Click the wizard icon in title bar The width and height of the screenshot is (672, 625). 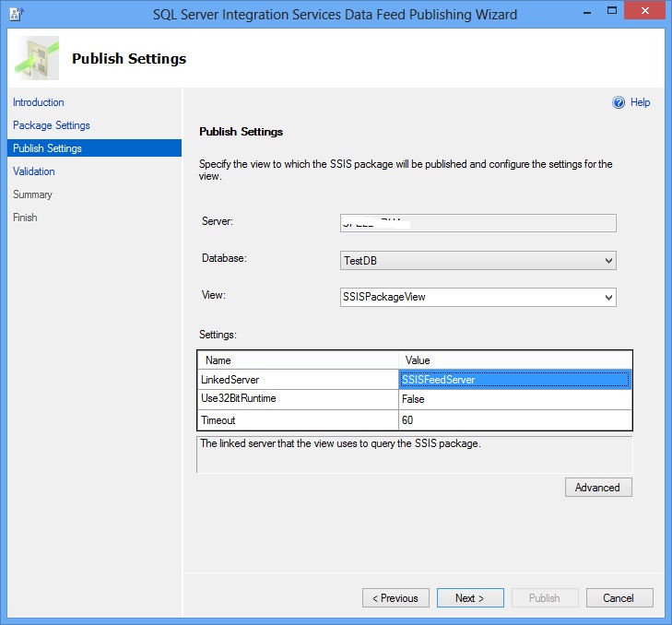click(16, 15)
